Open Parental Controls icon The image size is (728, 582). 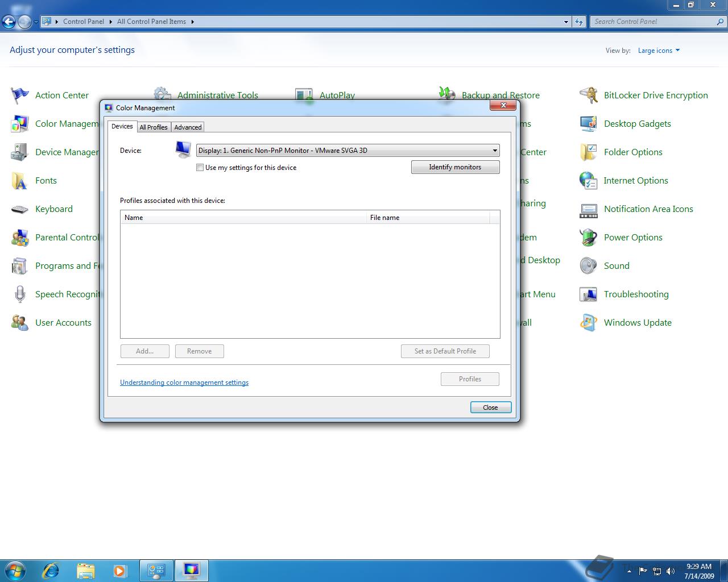(x=20, y=237)
